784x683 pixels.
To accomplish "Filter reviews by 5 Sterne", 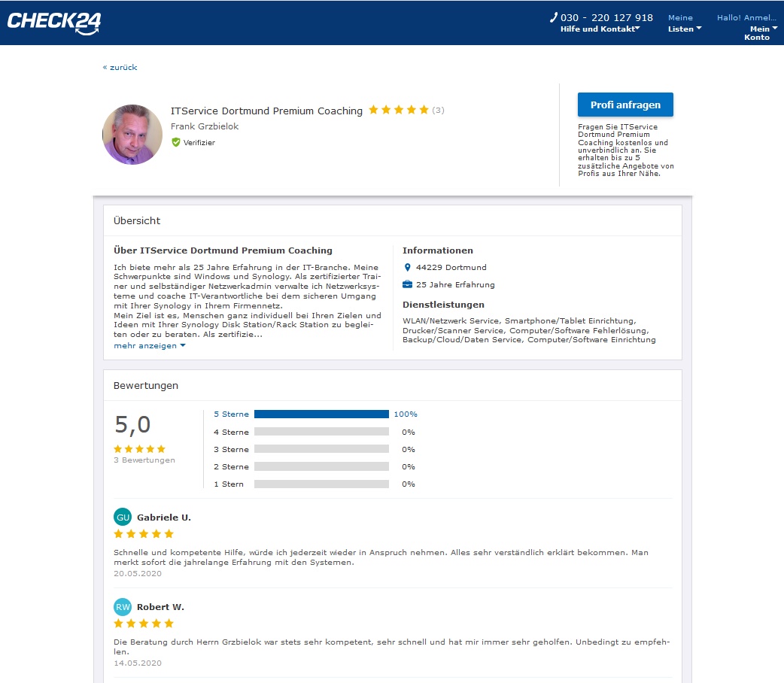I will click(231, 414).
